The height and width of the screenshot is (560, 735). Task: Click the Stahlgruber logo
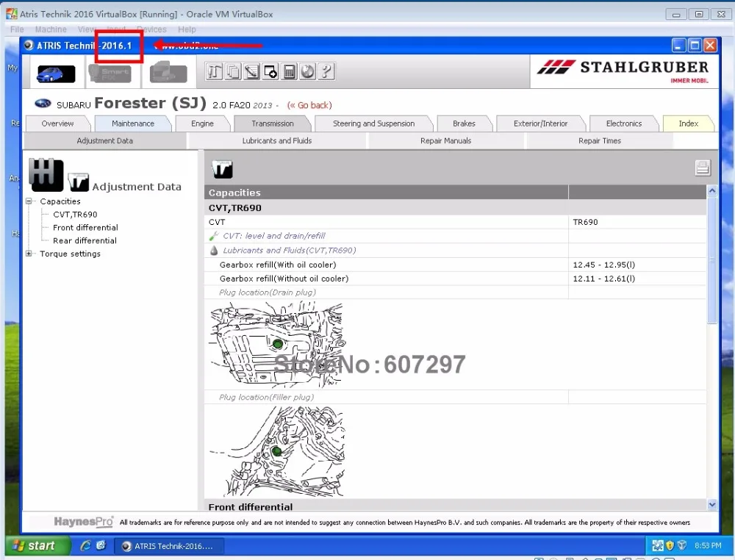point(623,71)
